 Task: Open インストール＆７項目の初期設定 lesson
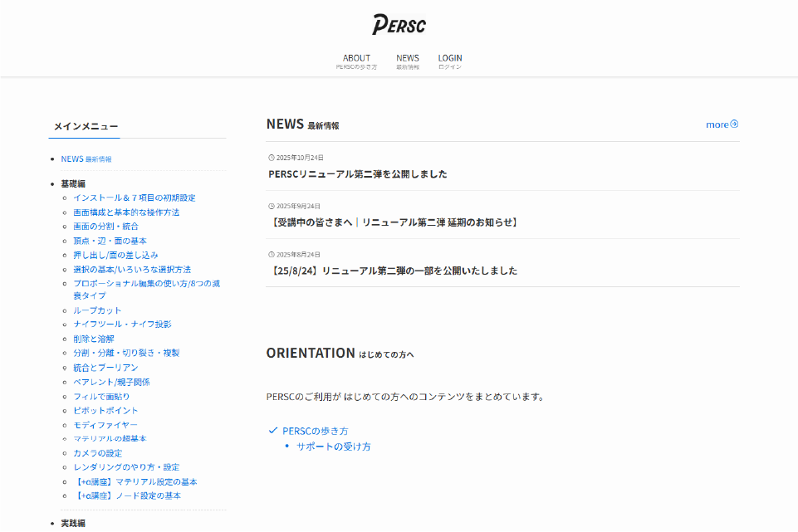tap(135, 198)
